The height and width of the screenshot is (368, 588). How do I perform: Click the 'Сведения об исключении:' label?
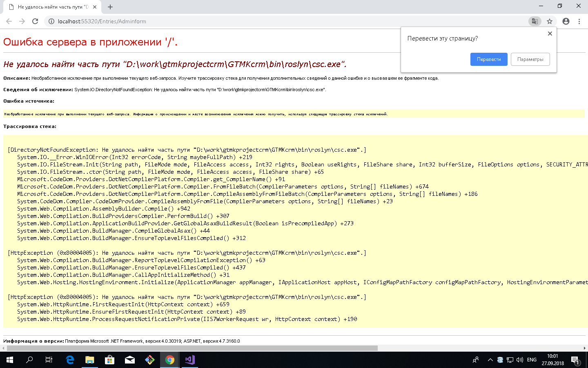click(x=38, y=90)
